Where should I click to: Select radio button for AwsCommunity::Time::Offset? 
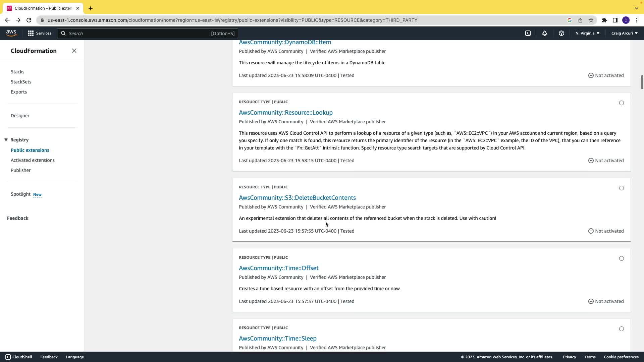(622, 258)
